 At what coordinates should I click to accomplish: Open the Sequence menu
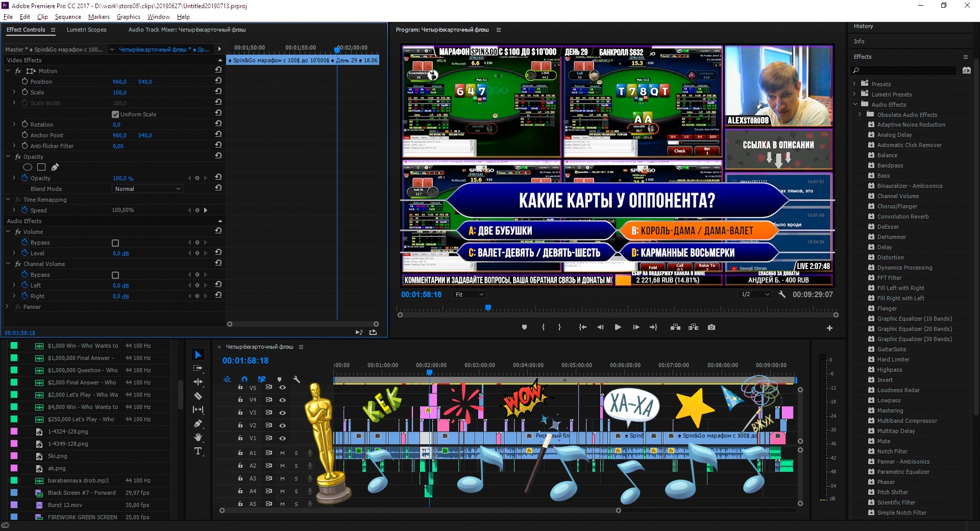point(68,17)
